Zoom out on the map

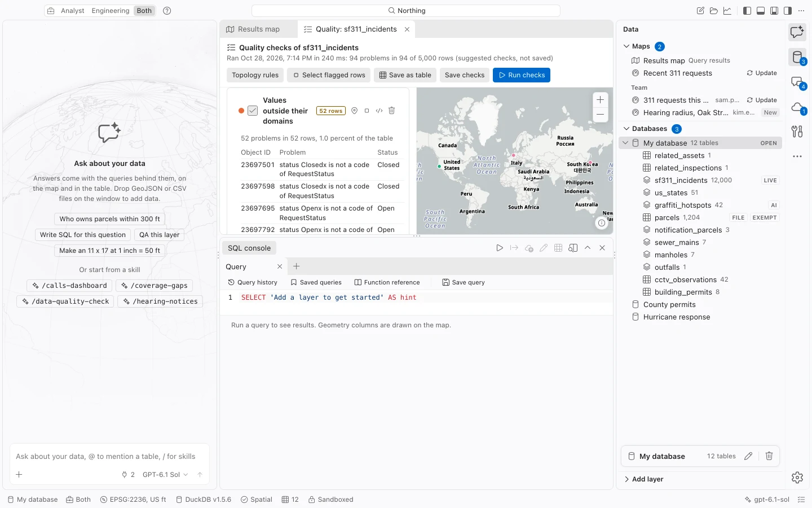(601, 115)
